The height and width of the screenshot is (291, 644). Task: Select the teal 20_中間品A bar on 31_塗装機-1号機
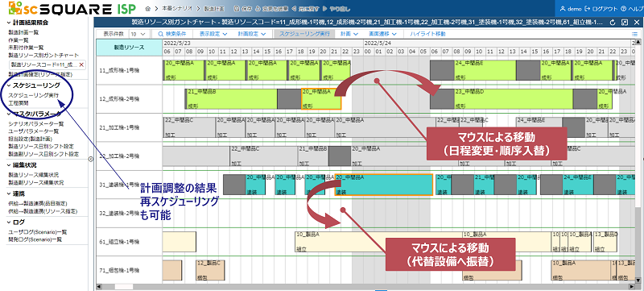tap(384, 185)
